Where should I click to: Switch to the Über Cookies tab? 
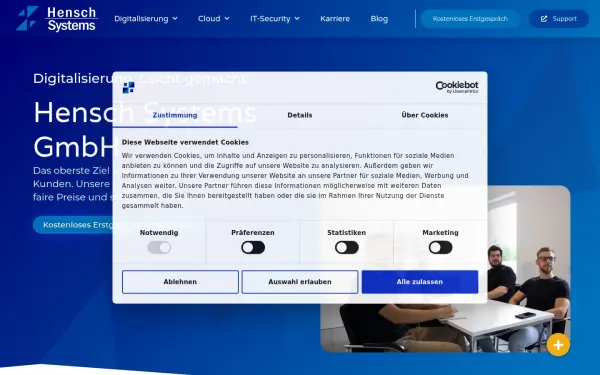(x=425, y=115)
